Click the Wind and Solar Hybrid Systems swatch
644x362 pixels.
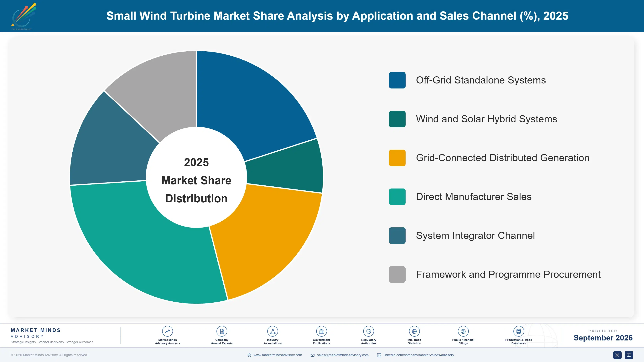397,119
